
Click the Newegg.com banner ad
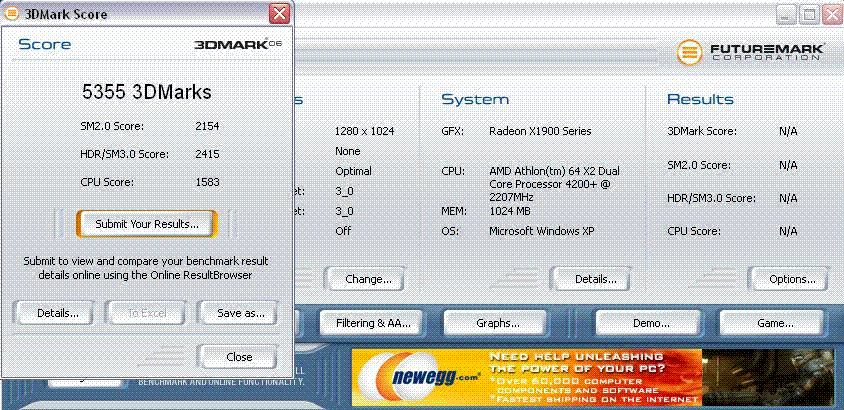coord(593,377)
